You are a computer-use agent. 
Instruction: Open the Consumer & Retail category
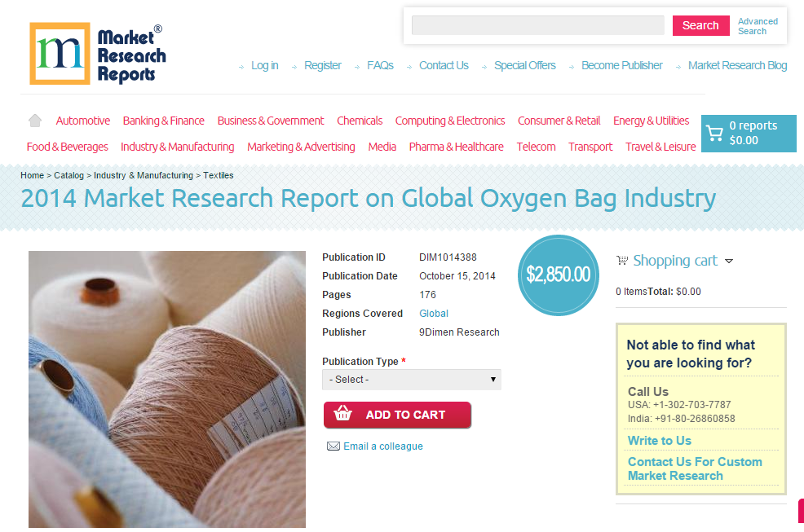[x=559, y=120]
